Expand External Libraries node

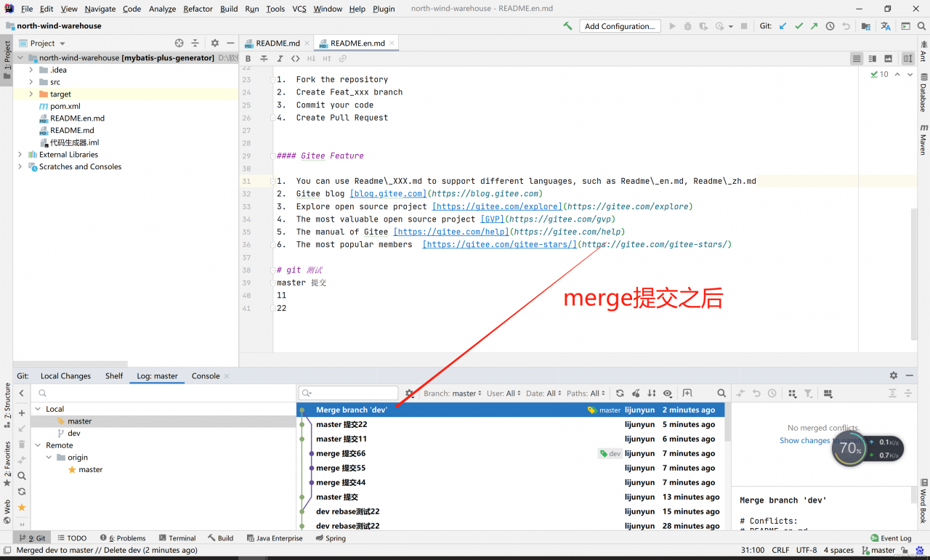[20, 155]
